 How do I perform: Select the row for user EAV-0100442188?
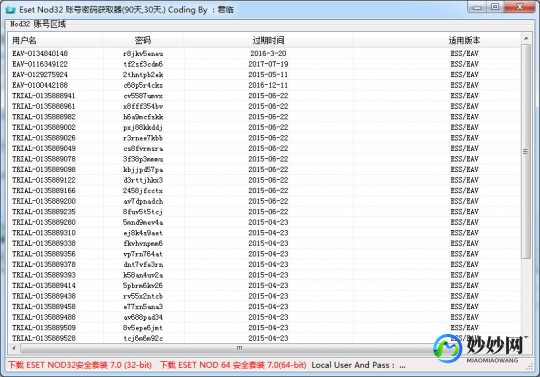pos(264,85)
